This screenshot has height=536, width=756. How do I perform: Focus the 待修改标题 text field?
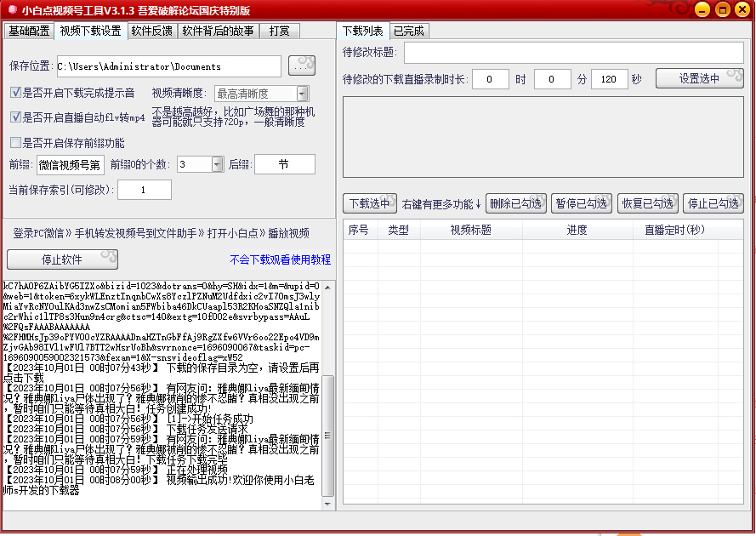[x=573, y=53]
